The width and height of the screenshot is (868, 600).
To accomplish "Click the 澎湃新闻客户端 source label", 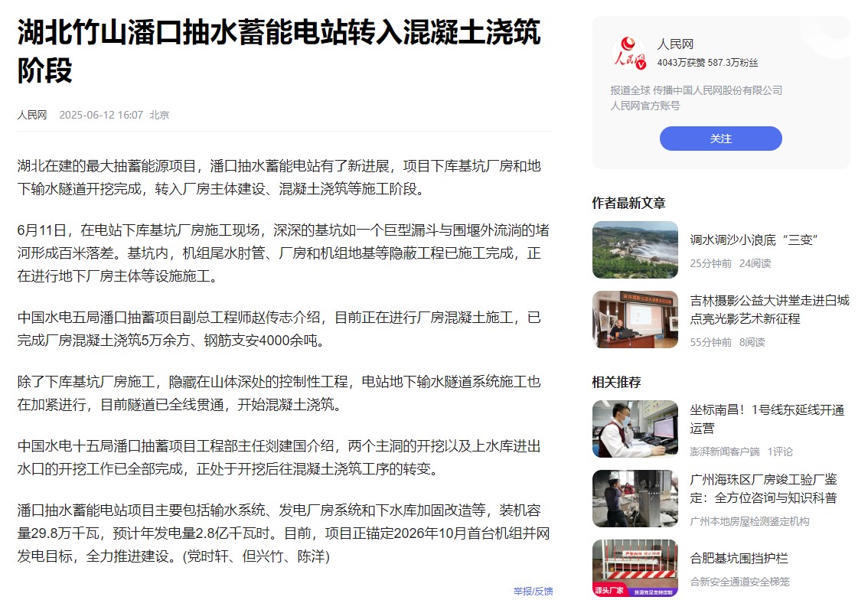I will (725, 452).
